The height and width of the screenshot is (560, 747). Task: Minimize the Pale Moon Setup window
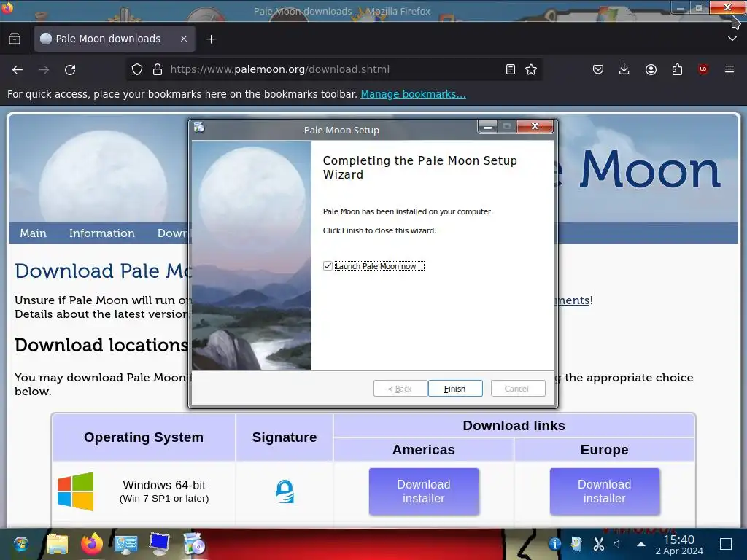click(x=488, y=127)
